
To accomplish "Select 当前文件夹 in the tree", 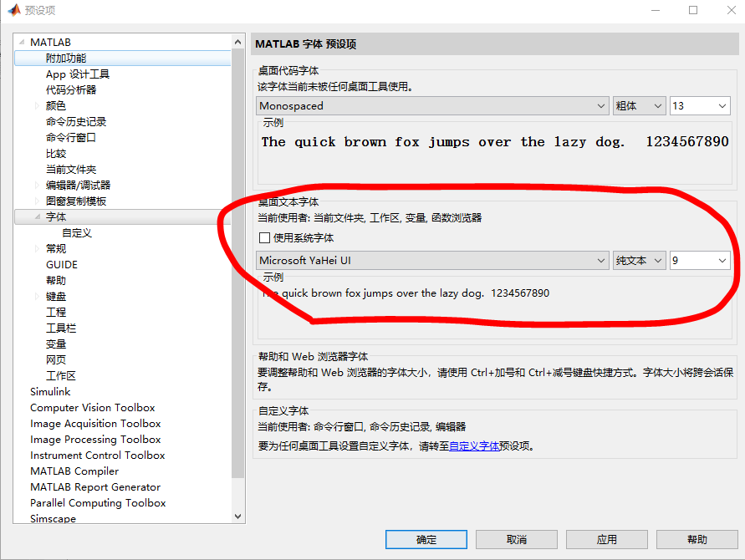I will point(71,169).
